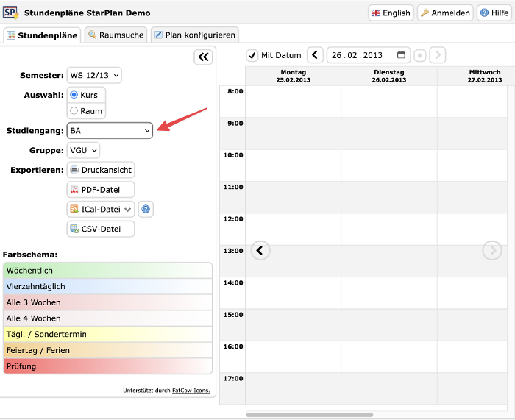The image size is (515, 420).
Task: Click the circular today button next to date
Action: pyautogui.click(x=419, y=55)
